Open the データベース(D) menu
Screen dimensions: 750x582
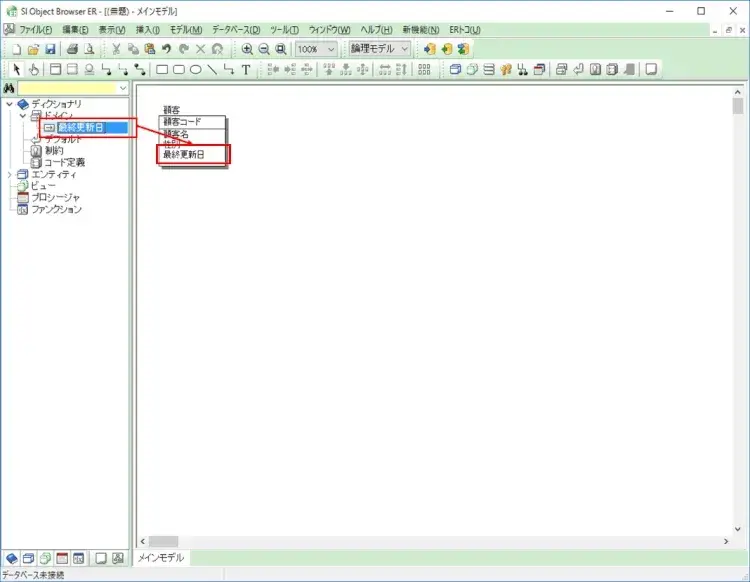(237, 30)
